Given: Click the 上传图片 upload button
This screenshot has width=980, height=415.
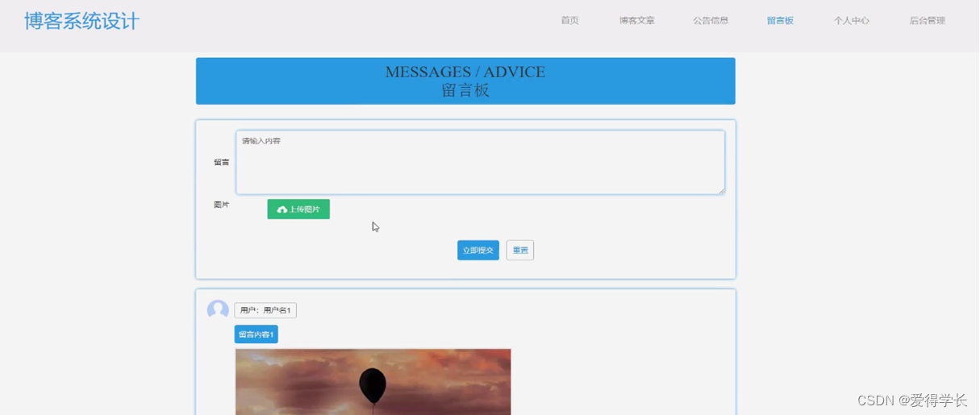Looking at the screenshot, I should pos(298,210).
